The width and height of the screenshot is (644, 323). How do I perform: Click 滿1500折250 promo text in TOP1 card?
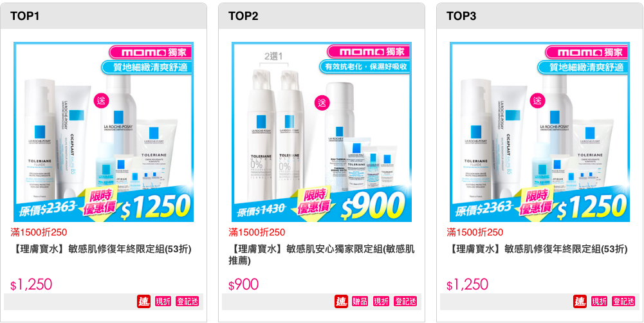tap(39, 232)
